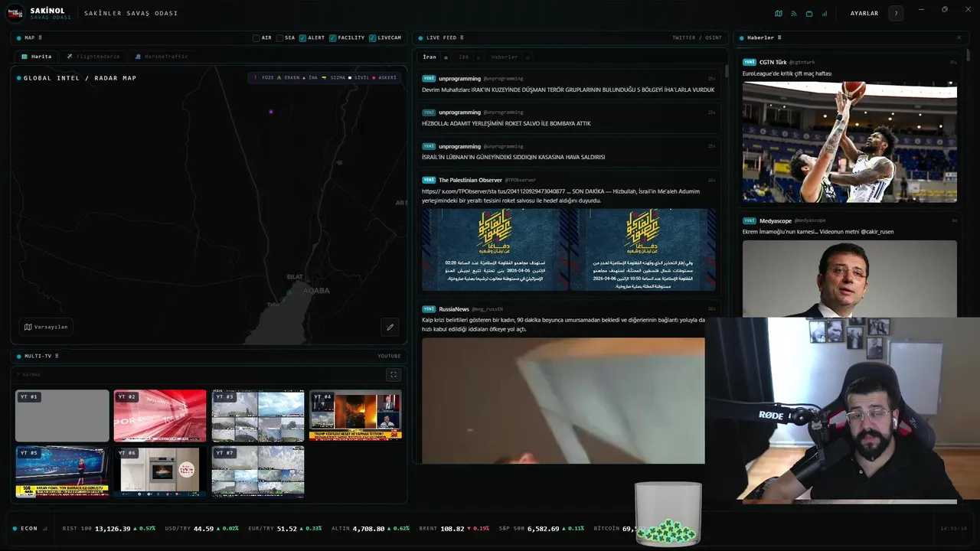Screen dimensions: 980x551
Task: Uncheck the ALERT checkbox
Action: tap(303, 37)
